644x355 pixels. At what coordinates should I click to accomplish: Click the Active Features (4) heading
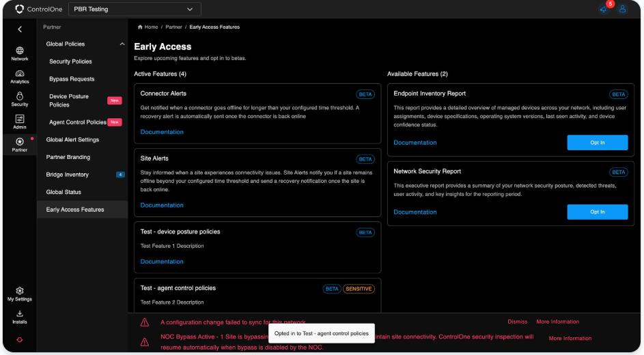160,74
